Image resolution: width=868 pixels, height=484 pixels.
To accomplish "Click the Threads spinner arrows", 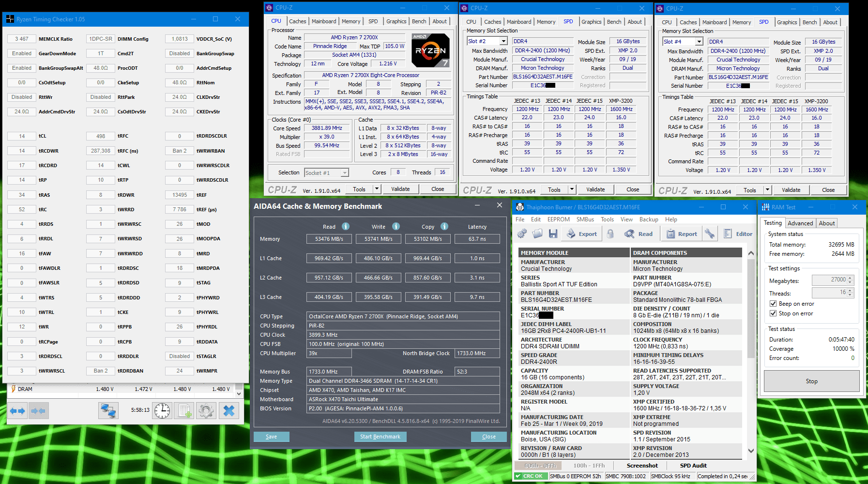I will pyautogui.click(x=850, y=293).
